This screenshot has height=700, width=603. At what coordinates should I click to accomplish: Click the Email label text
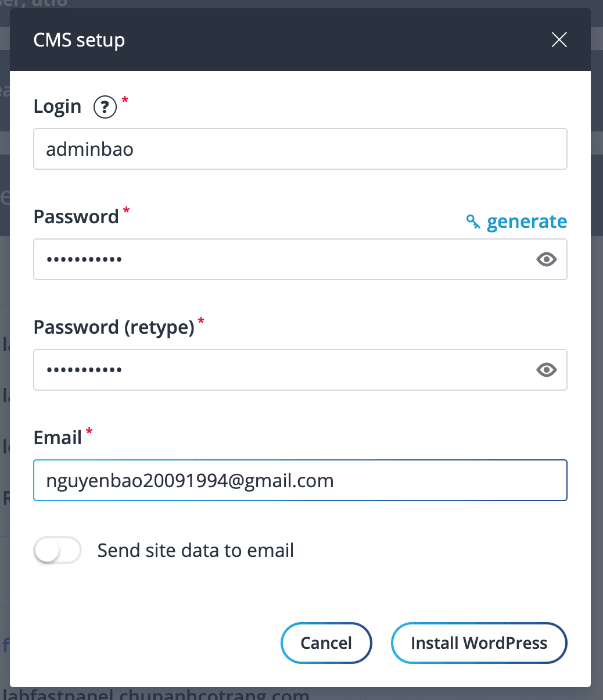[58, 438]
